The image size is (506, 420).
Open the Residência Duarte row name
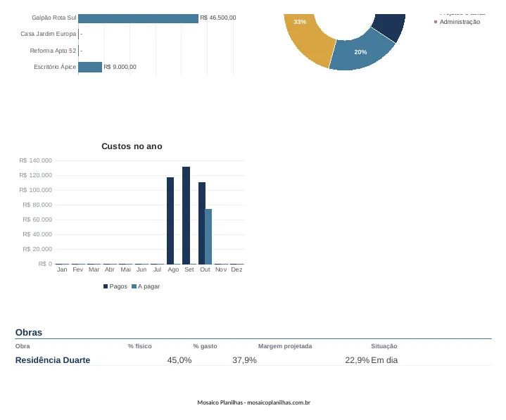coord(53,360)
